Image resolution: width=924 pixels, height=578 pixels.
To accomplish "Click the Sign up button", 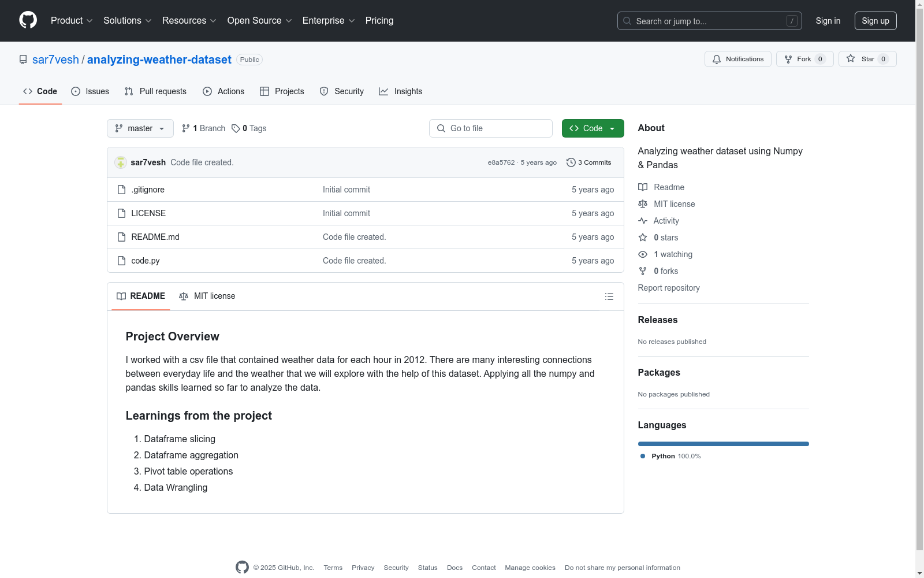I will coord(875,21).
